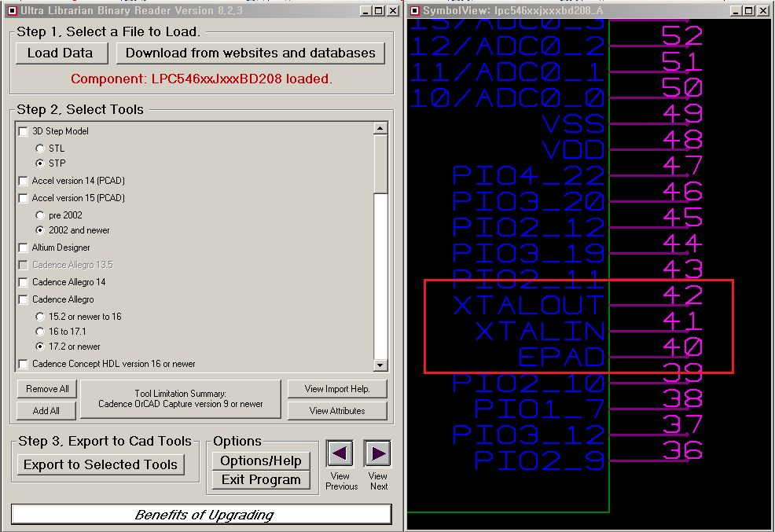The height and width of the screenshot is (532, 775).
Task: Click the 11/ADC0_1 pin label
Action: tap(507, 72)
